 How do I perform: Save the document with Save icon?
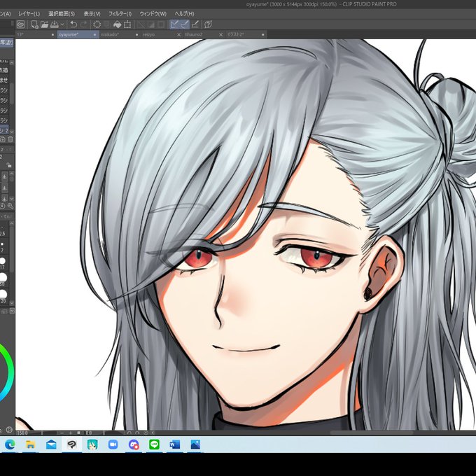click(x=55, y=24)
